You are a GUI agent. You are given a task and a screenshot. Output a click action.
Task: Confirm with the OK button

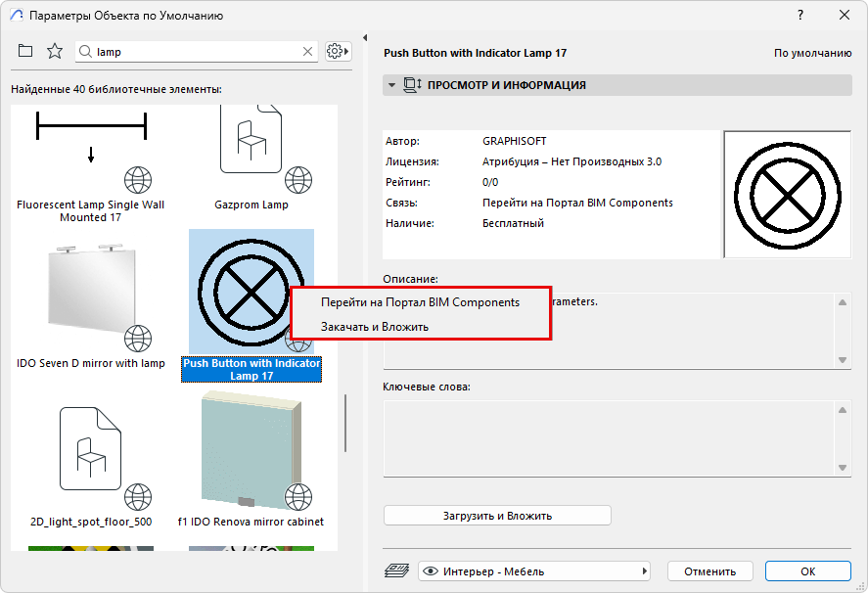(x=807, y=570)
